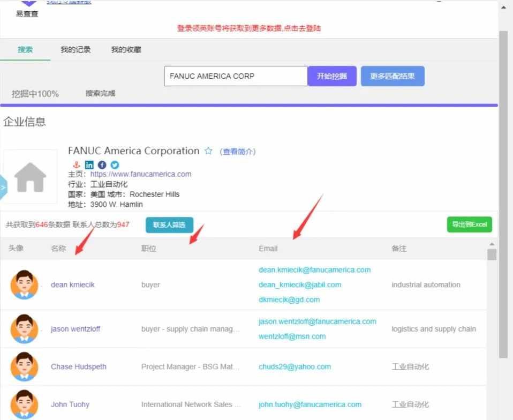This screenshot has height=420, width=513.
Task: Click the 联系人筛选 button
Action: (x=169, y=225)
